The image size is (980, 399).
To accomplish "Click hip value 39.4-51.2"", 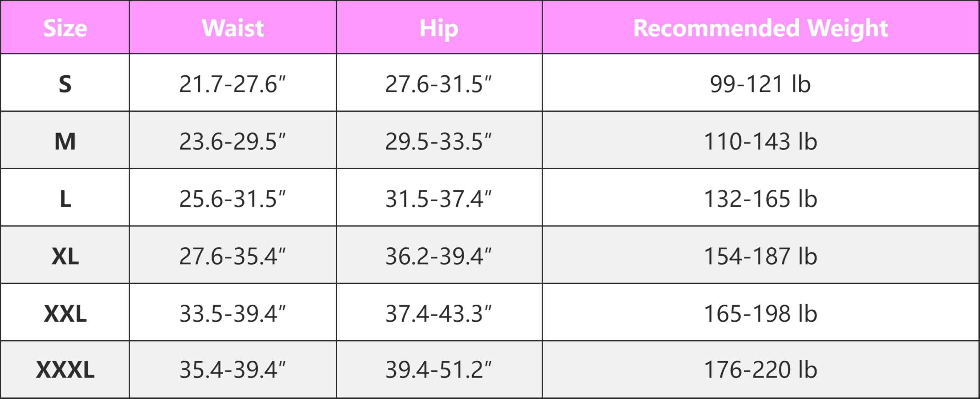I will [x=439, y=370].
